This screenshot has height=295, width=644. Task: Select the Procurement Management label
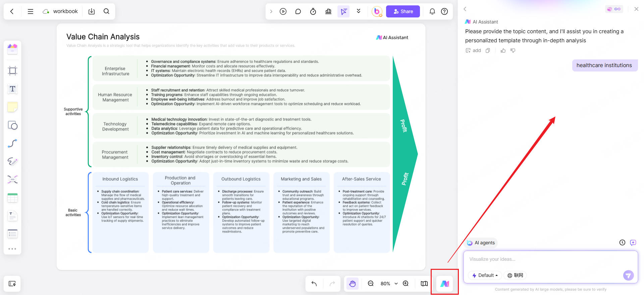click(x=115, y=155)
